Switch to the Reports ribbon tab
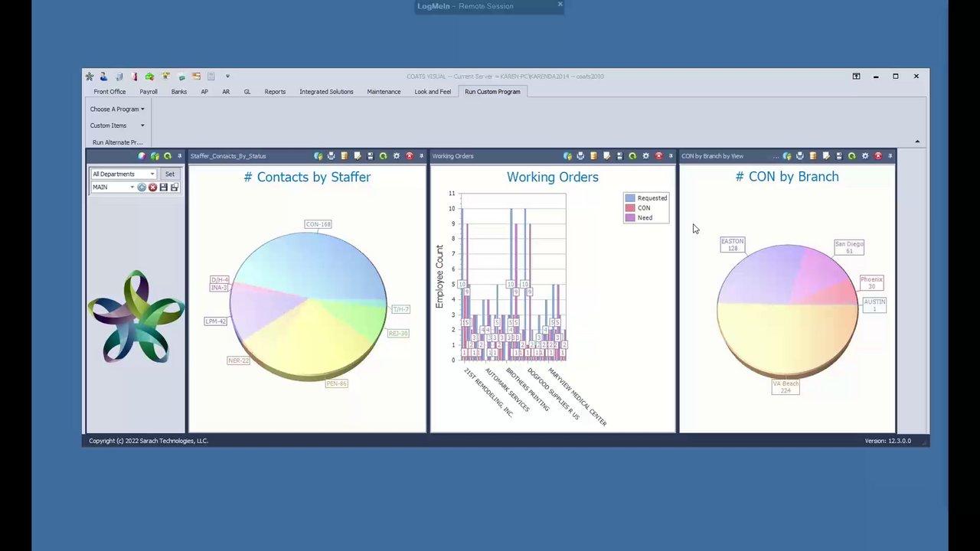Image resolution: width=980 pixels, height=551 pixels. pyautogui.click(x=275, y=92)
